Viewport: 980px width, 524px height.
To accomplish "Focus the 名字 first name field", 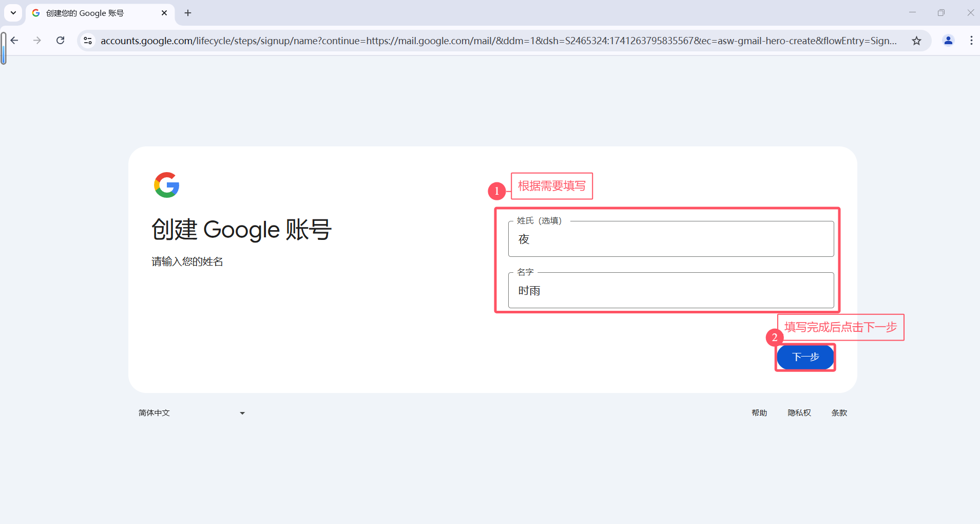I will [671, 290].
